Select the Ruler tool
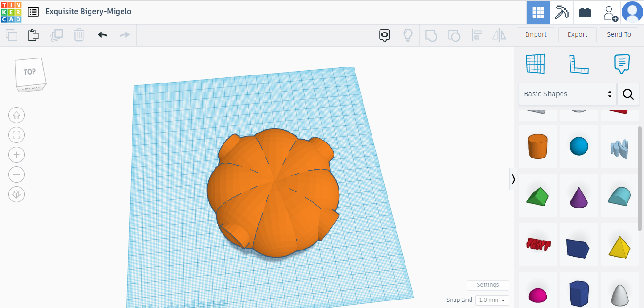644x308 pixels. 578,64
